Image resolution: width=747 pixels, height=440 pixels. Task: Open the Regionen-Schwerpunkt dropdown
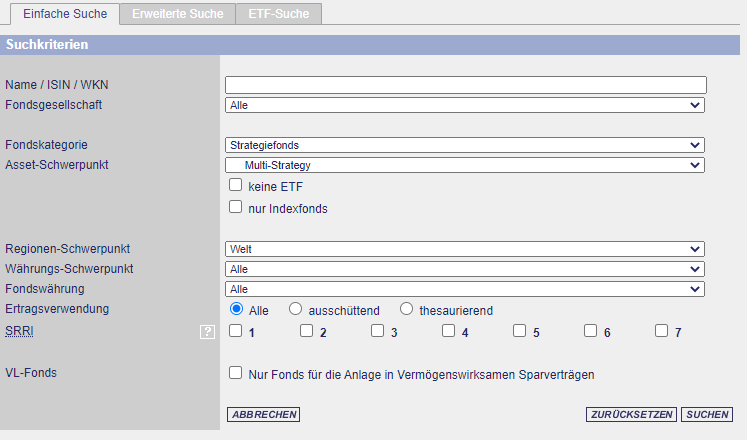(x=465, y=249)
